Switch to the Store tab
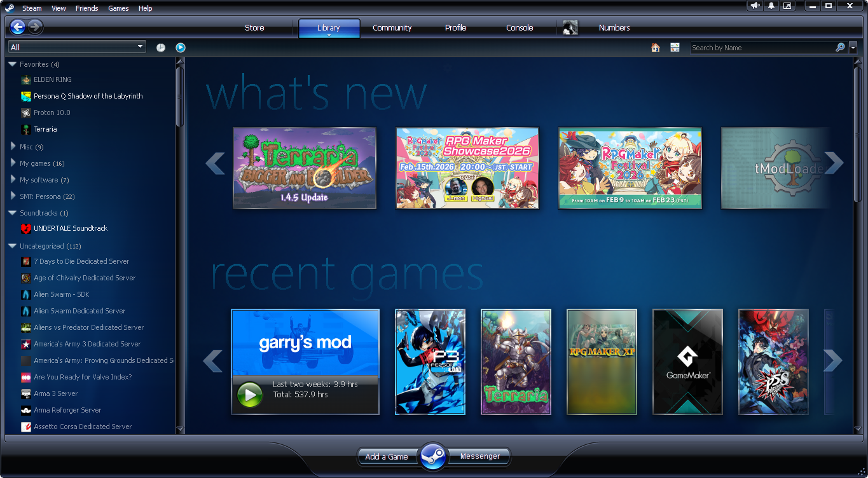Screen dimensions: 868x478 [254, 28]
